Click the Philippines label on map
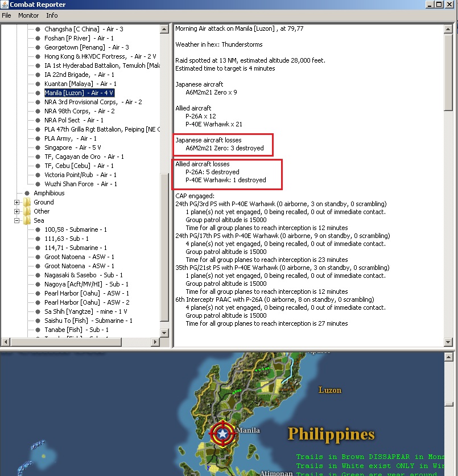 click(x=331, y=434)
